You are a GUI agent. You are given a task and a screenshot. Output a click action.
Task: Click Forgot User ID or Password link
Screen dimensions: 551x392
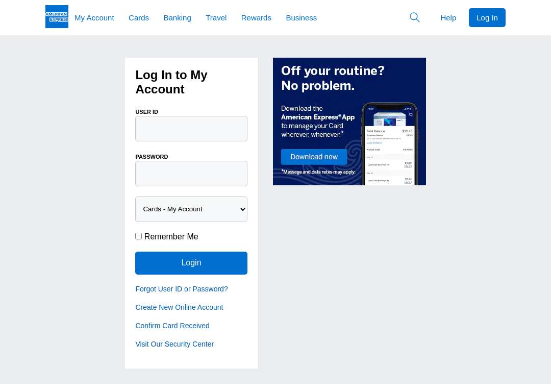(182, 289)
